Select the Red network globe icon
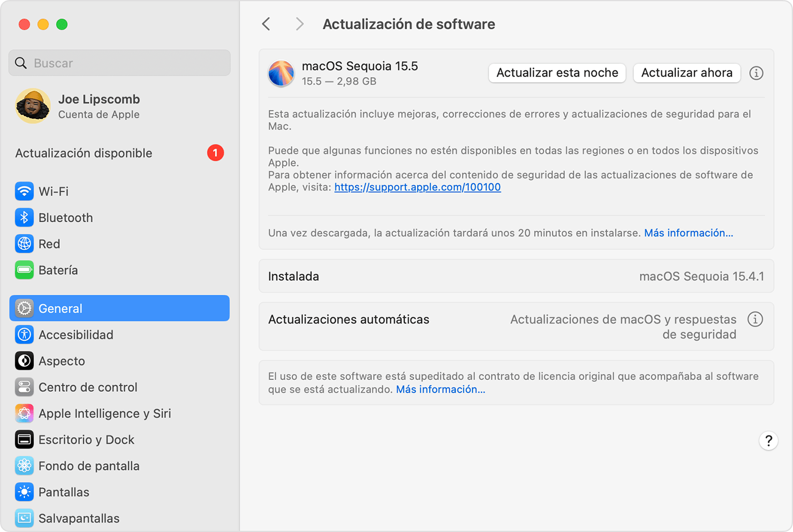Image resolution: width=793 pixels, height=532 pixels. coord(24,244)
